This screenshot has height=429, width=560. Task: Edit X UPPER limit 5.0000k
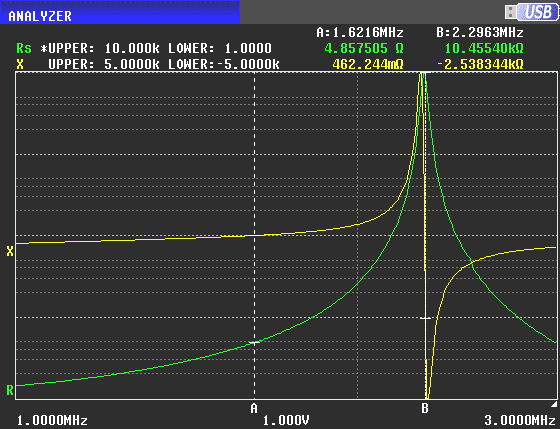point(132,64)
